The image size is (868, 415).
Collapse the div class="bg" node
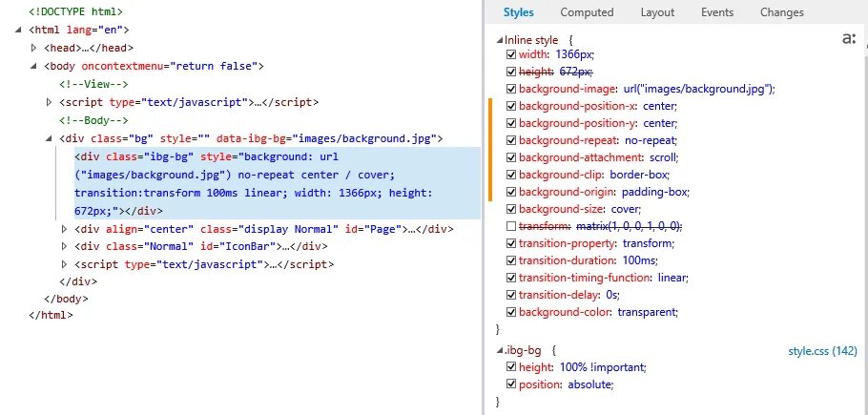coord(50,138)
